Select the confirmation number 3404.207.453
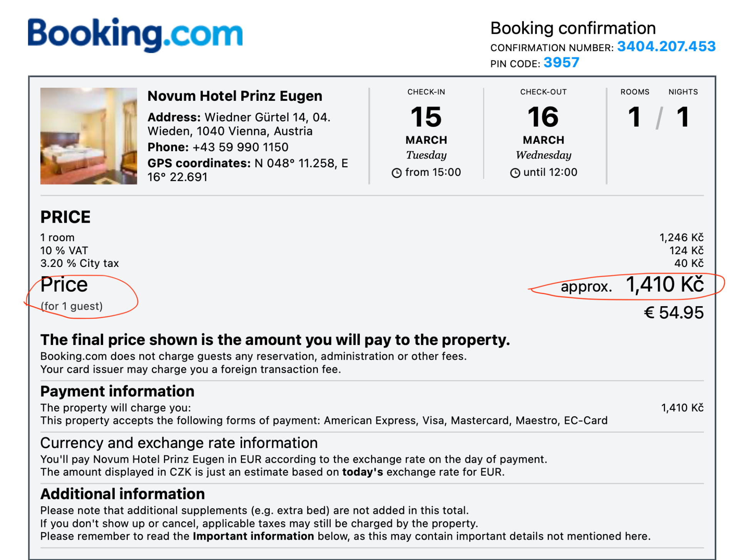Image resolution: width=739 pixels, height=560 pixels. [666, 47]
